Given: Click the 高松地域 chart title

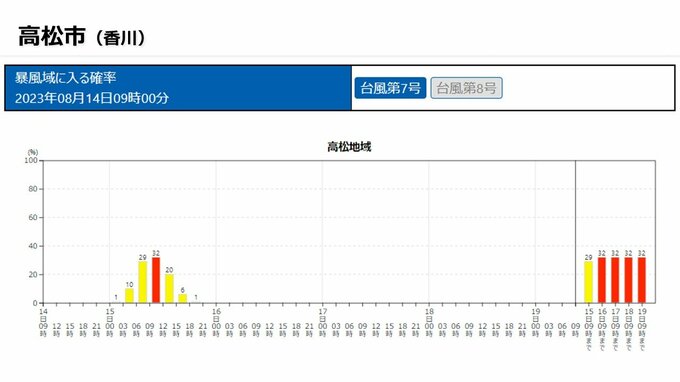Looking at the screenshot, I should pos(349,147).
